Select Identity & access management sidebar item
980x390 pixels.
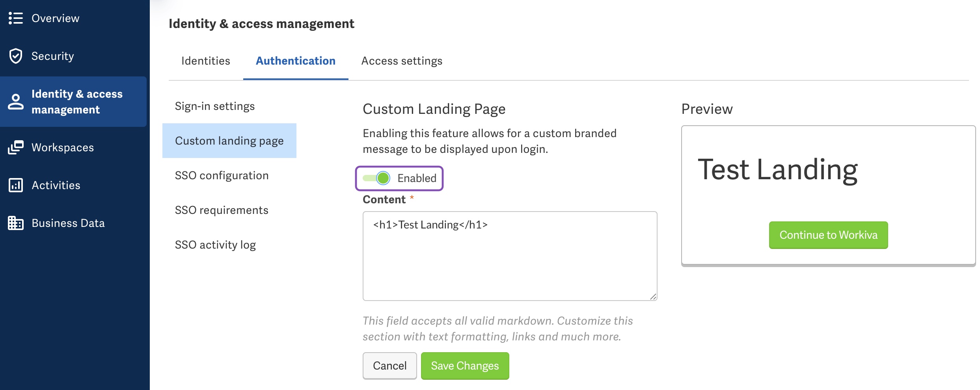[x=73, y=102]
